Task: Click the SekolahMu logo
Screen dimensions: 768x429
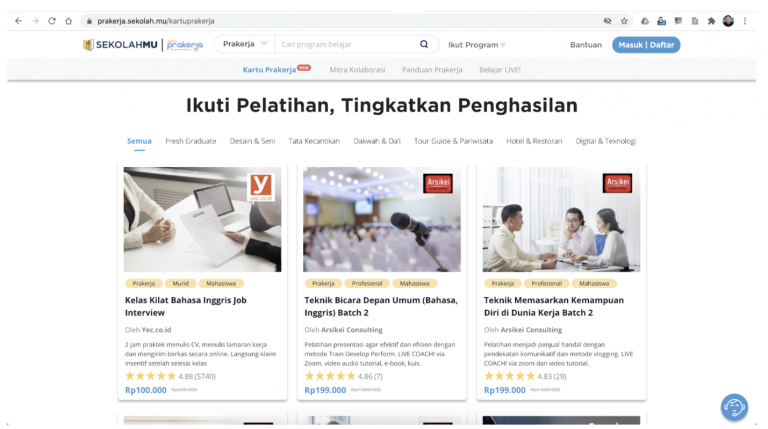Action: pos(120,45)
